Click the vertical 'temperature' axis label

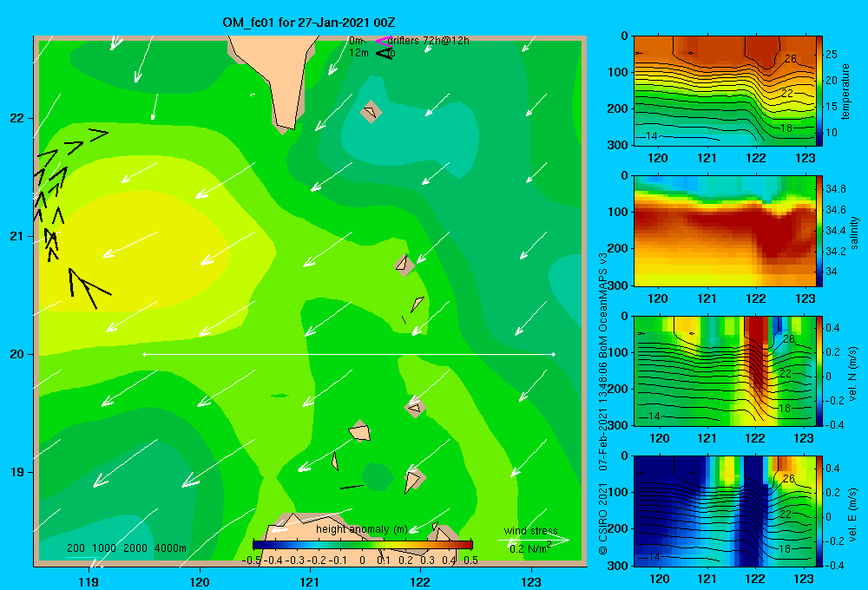845,91
